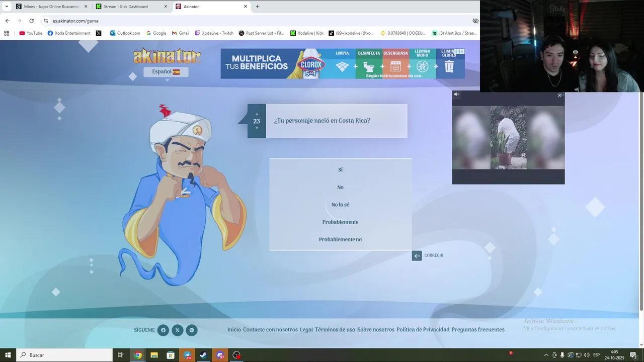Open the YouTube bookmark
The height and width of the screenshot is (362, 644).
(31, 33)
